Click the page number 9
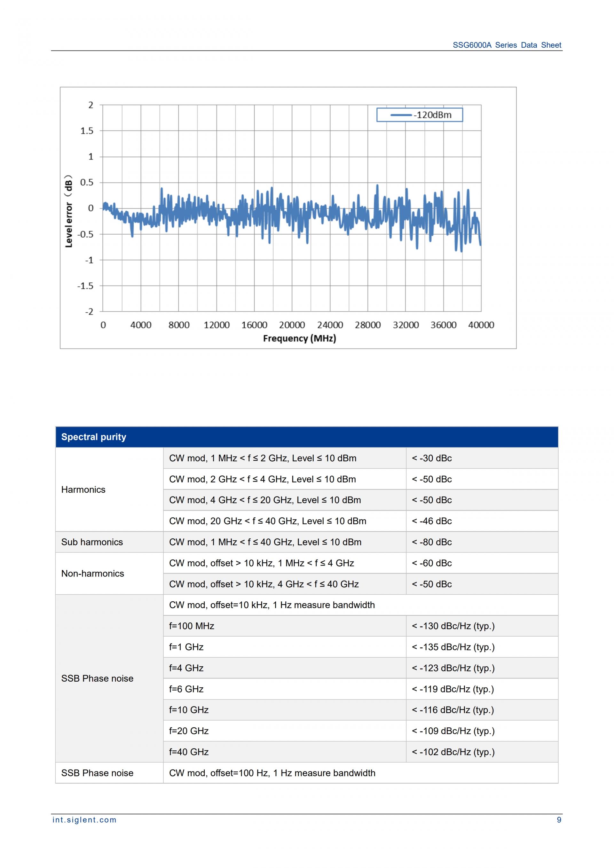 tap(559, 820)
